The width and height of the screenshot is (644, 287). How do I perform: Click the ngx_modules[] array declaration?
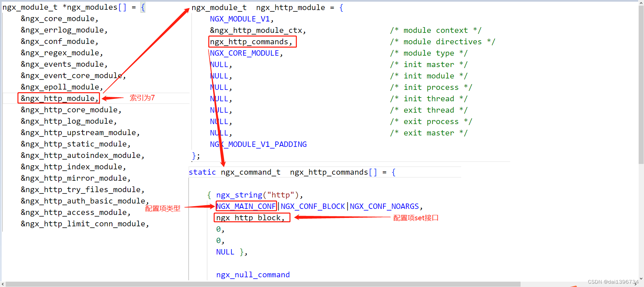tap(74, 7)
